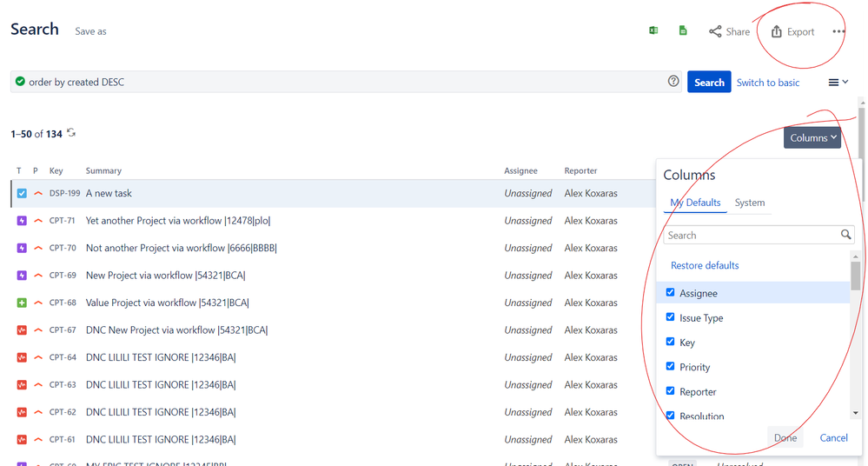
Task: Open issue key DSP-199
Action: point(64,193)
